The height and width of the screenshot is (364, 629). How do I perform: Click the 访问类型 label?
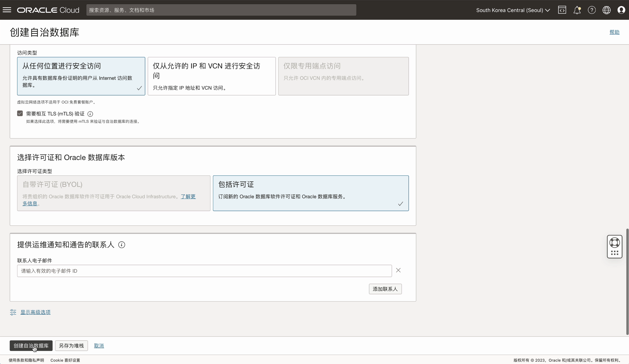(27, 53)
